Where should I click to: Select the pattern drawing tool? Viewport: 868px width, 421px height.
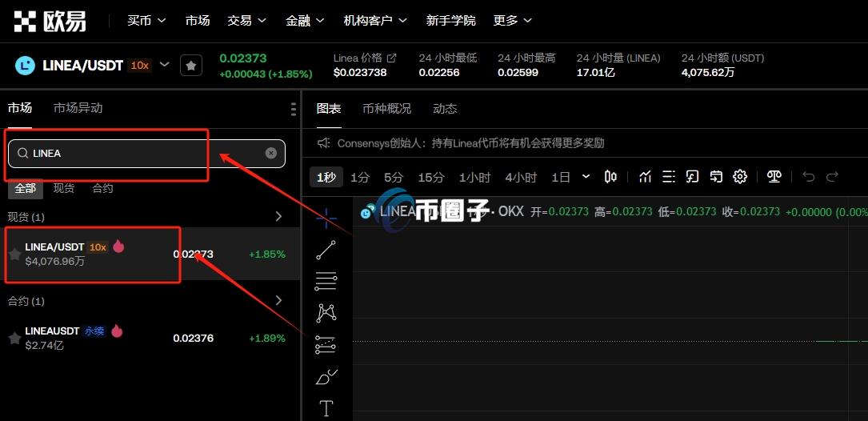click(326, 313)
